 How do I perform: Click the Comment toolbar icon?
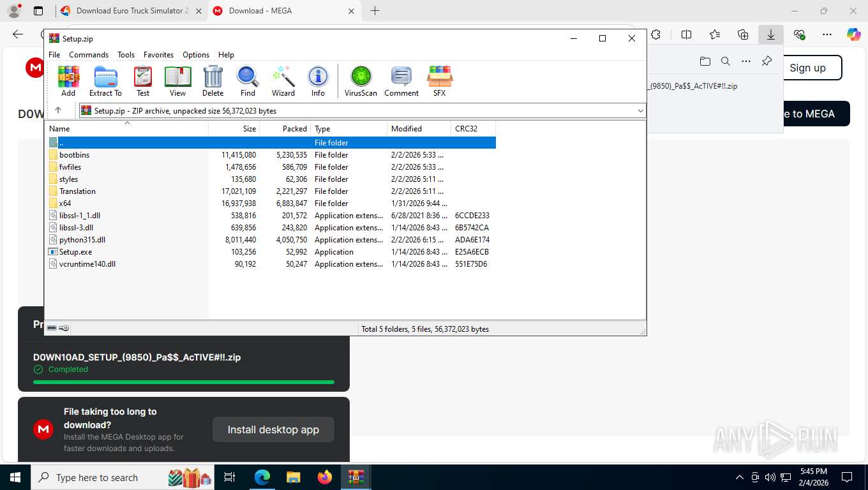(401, 81)
